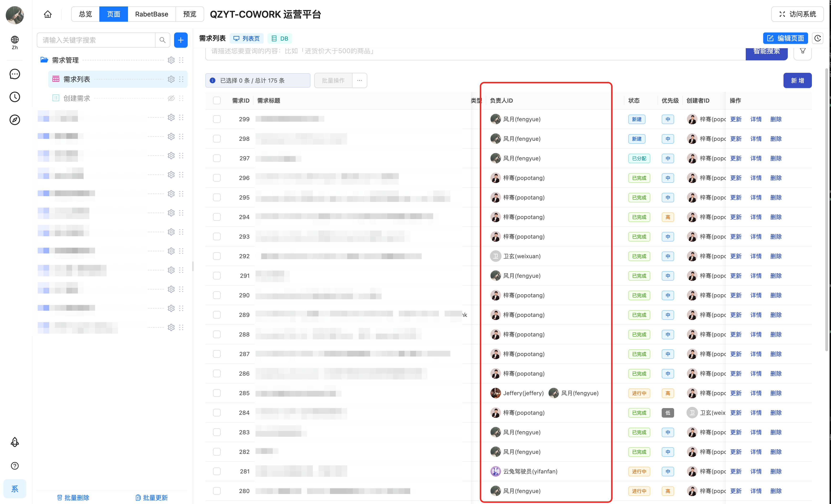Click the 已分配 status tag in row 297
Viewport: 831px width, 504px height.
pyautogui.click(x=639, y=158)
